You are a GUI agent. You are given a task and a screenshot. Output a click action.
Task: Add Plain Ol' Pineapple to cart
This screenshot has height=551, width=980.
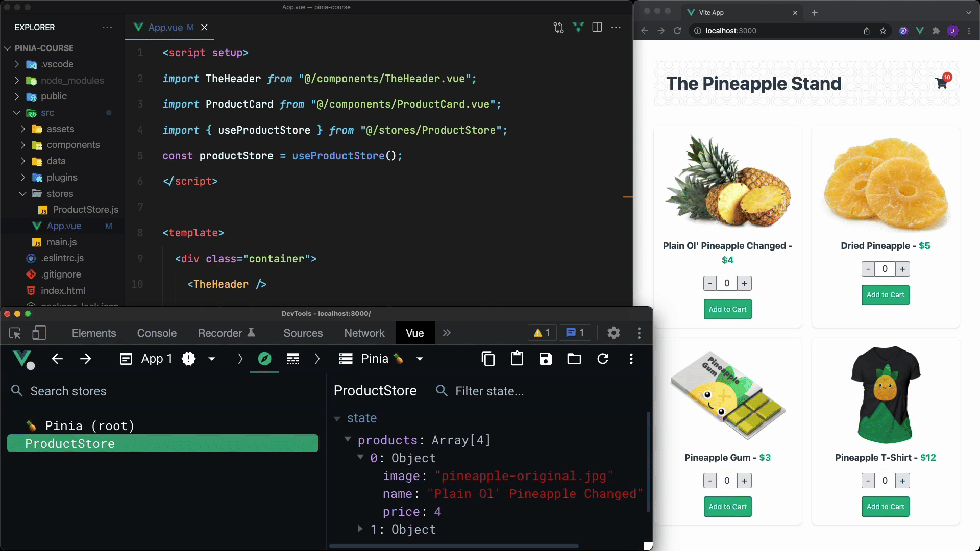[x=727, y=309]
